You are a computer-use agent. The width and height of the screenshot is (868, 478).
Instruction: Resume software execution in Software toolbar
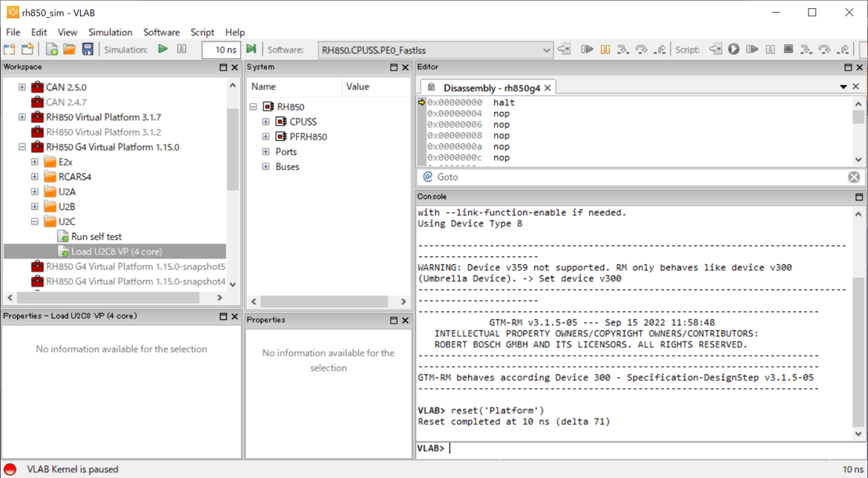point(587,49)
